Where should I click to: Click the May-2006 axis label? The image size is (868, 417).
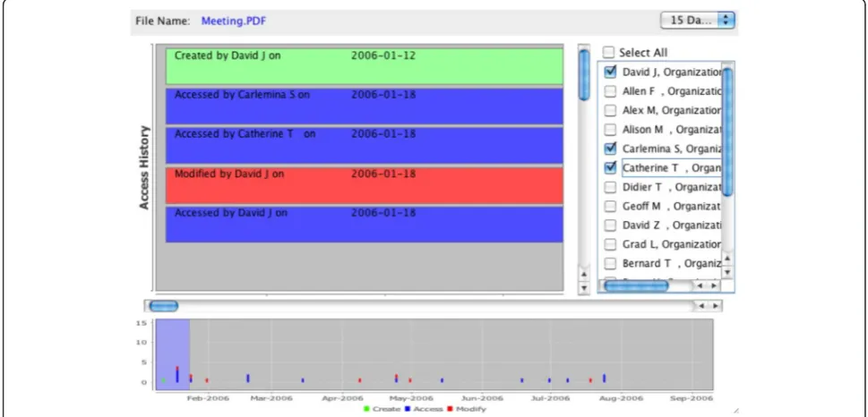[x=411, y=398]
